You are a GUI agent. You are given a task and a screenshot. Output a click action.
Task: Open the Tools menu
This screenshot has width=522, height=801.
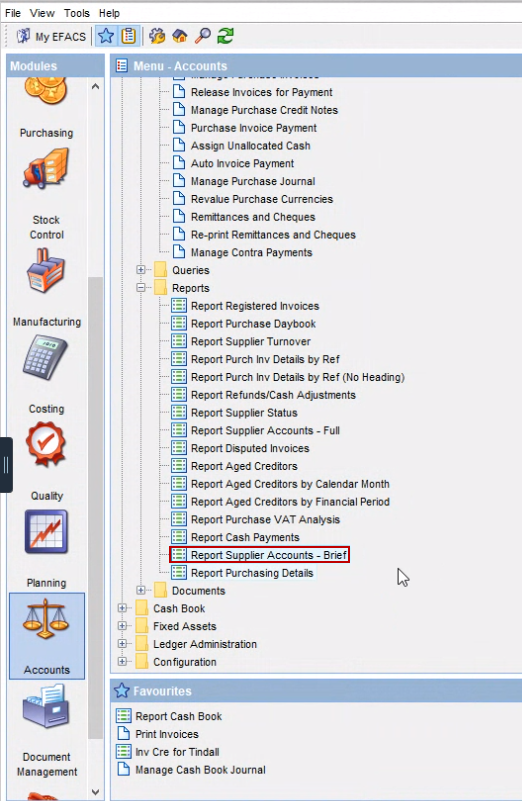coord(77,13)
